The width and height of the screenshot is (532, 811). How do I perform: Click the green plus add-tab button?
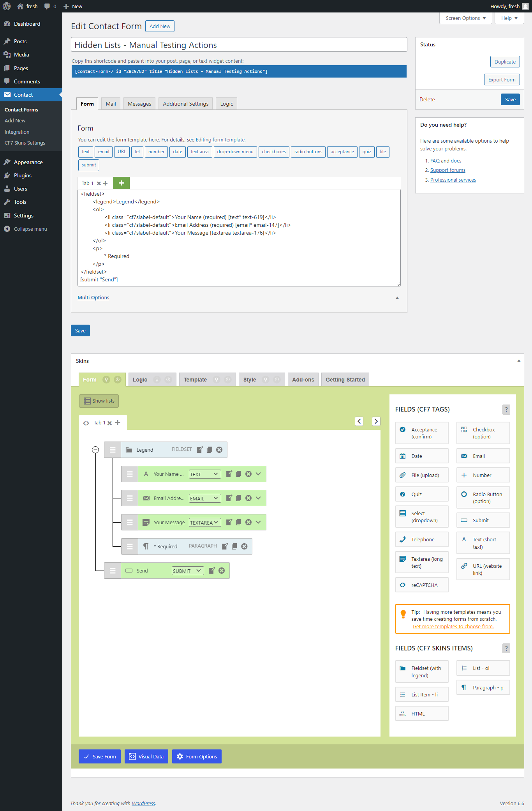click(x=121, y=183)
